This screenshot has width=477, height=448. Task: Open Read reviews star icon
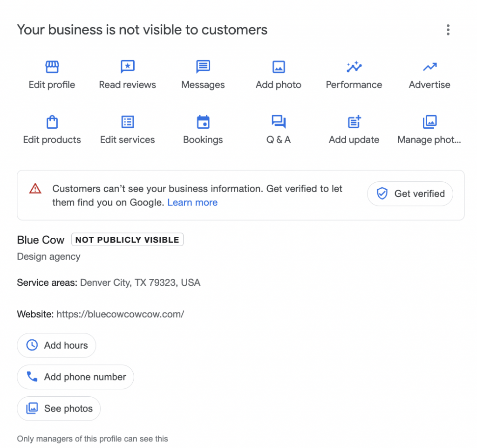(x=127, y=67)
